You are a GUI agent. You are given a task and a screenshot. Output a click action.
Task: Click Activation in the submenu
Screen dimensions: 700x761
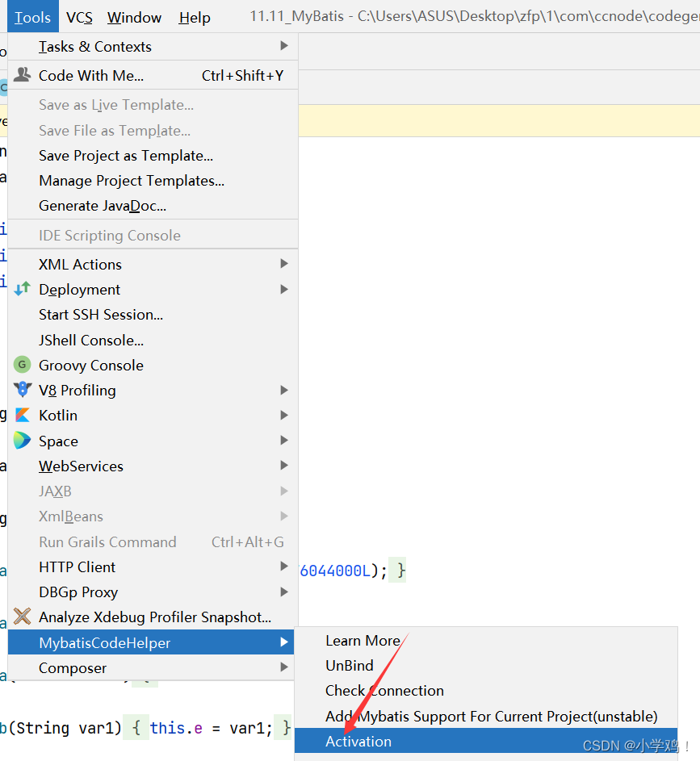click(486, 741)
